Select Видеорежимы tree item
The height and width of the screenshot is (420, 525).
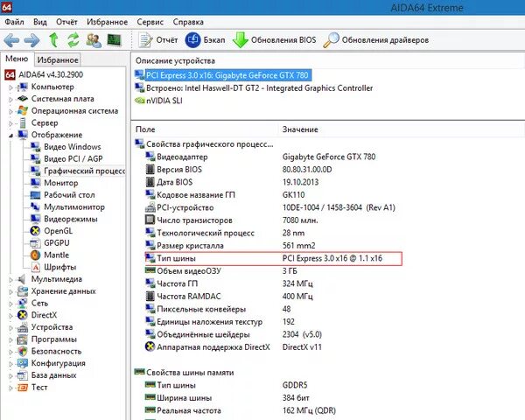pyautogui.click(x=71, y=219)
